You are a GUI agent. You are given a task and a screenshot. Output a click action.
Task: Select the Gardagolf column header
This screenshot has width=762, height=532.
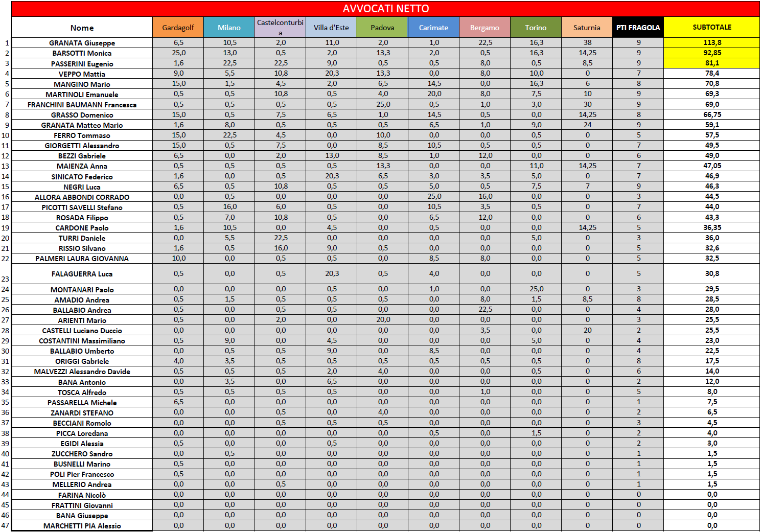(178, 28)
